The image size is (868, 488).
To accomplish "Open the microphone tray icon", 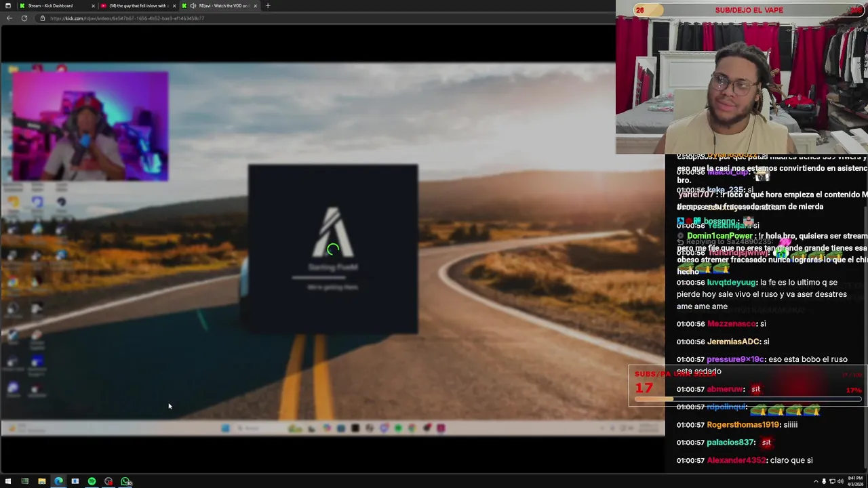I will (x=824, y=481).
